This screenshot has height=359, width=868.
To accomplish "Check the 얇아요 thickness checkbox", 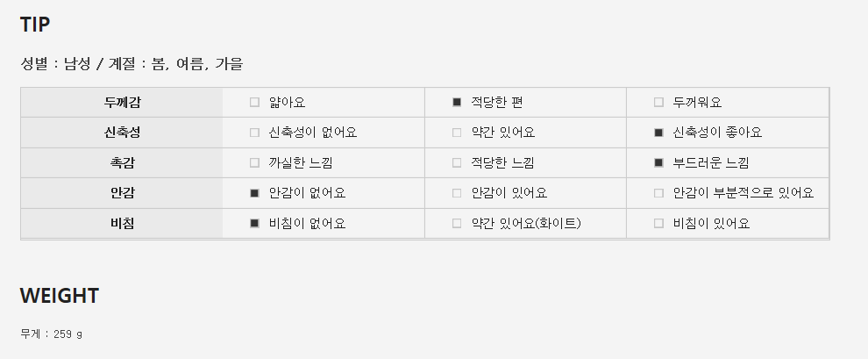I will [254, 103].
